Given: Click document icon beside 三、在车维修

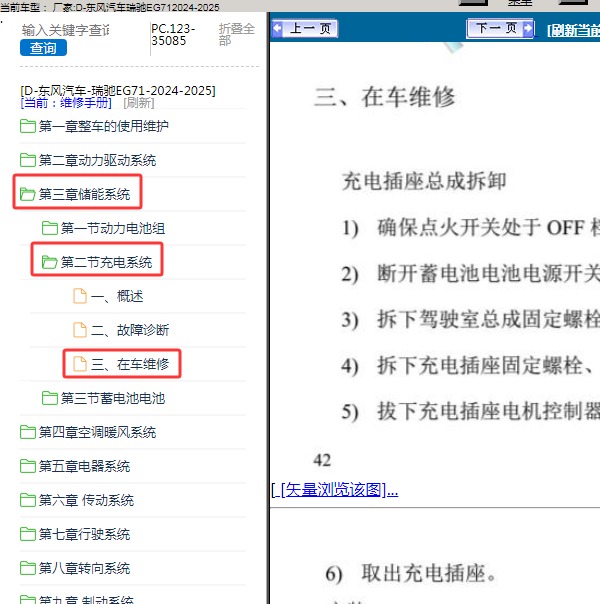Looking at the screenshot, I should (80, 364).
